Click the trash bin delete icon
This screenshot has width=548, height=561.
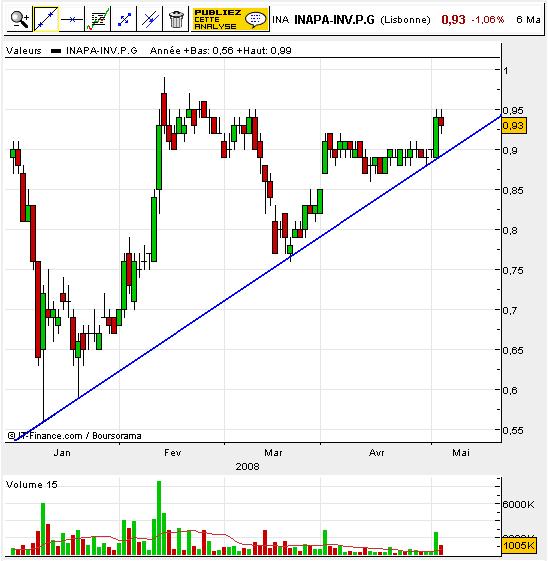point(176,19)
